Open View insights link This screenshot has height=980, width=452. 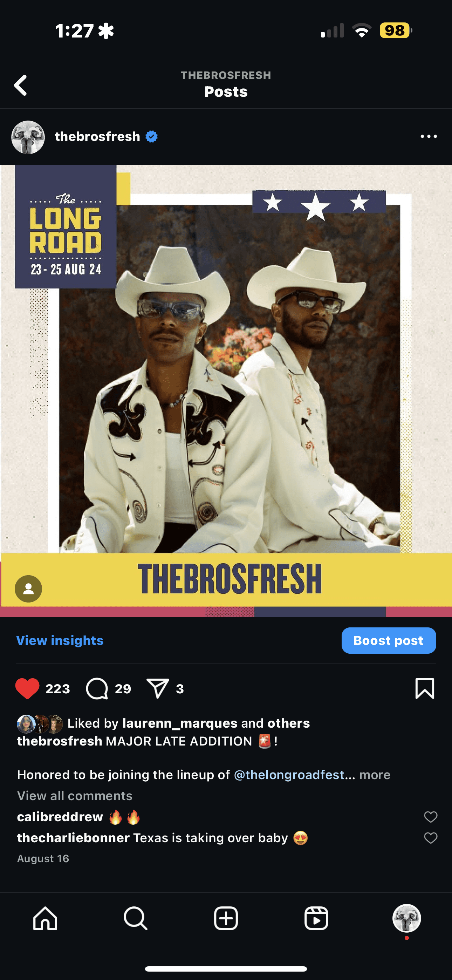point(60,640)
